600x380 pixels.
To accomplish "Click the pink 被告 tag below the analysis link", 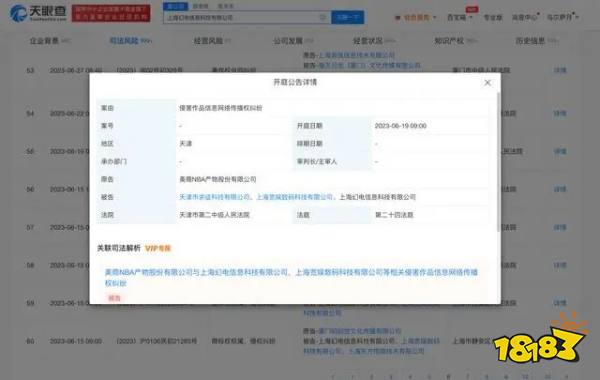I will coord(114,298).
